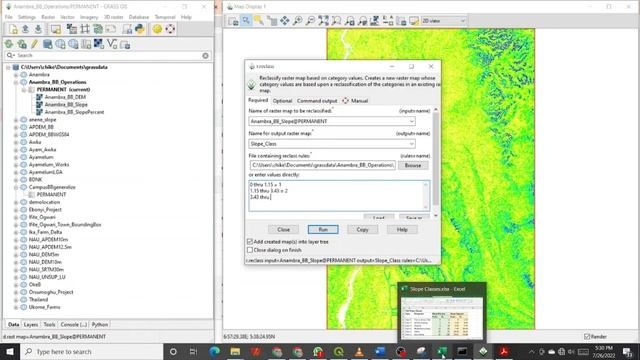Open the Vector menu
Screen dimensions: 640x360
[67, 17]
